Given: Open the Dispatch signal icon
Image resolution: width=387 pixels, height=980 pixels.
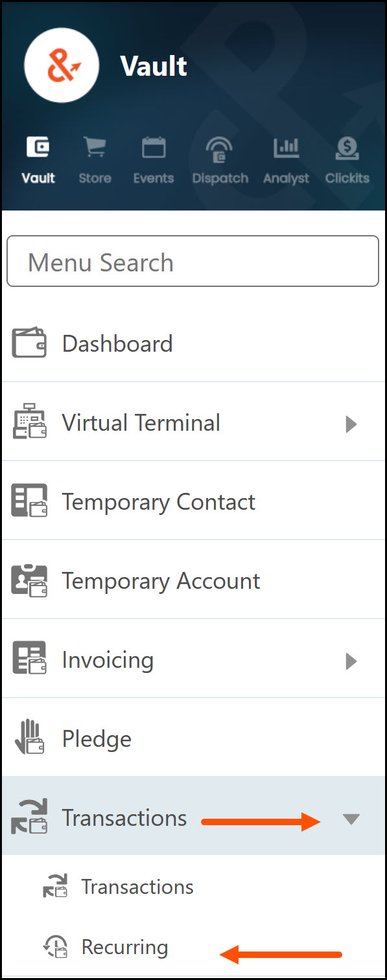Looking at the screenshot, I should tap(220, 149).
